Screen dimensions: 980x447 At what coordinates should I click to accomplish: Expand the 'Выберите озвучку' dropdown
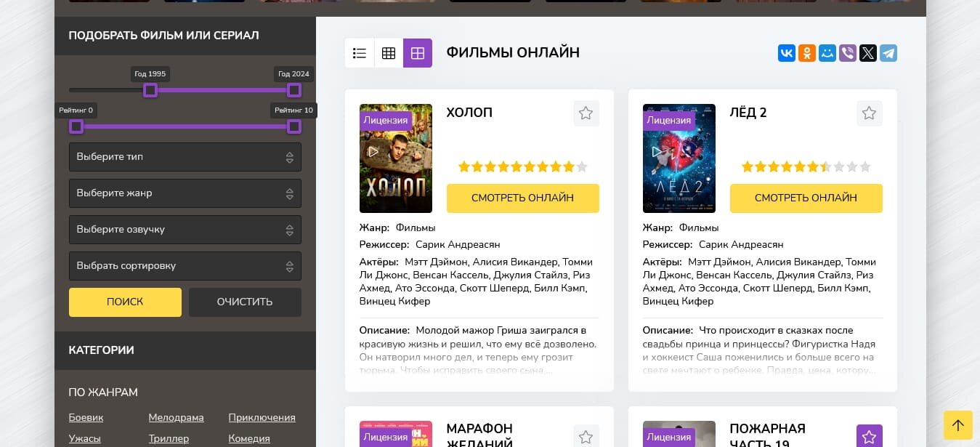click(x=185, y=230)
